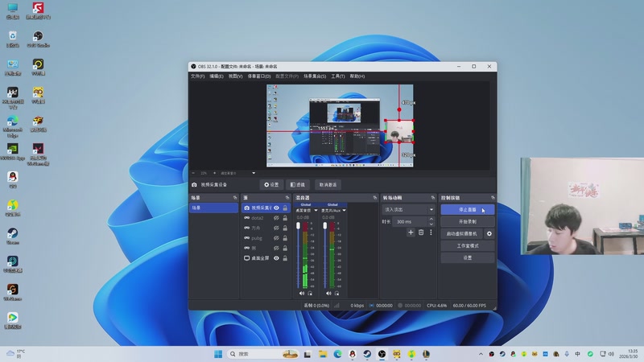Image resolution: width=644 pixels, height=362 pixels.
Task: Lock the dota2 source with padlock icon
Action: pyautogui.click(x=285, y=218)
